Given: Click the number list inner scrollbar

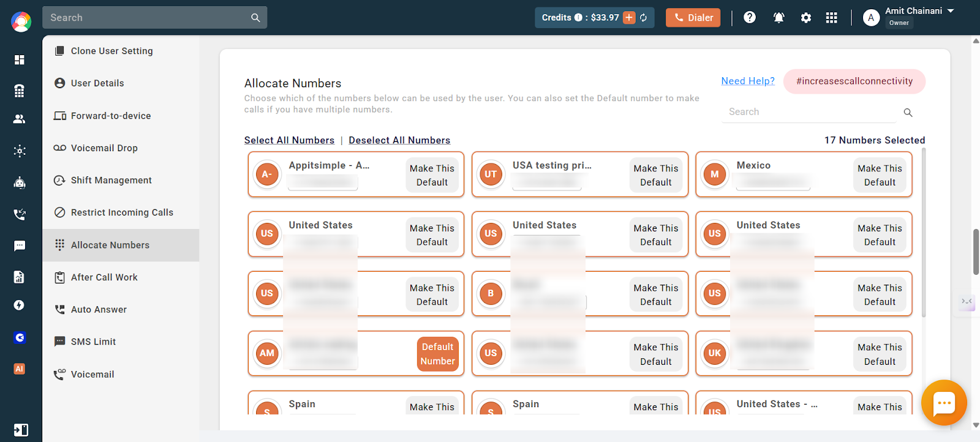Looking at the screenshot, I should point(923,233).
